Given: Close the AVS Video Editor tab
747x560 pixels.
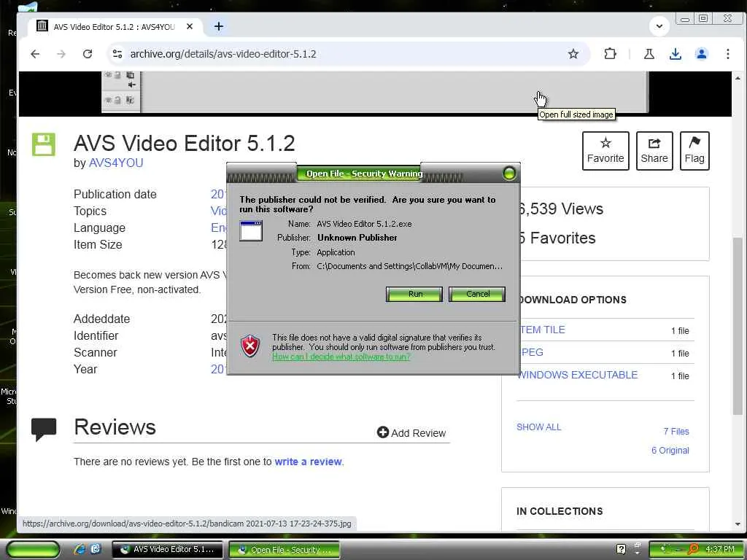Looking at the screenshot, I should [190, 27].
